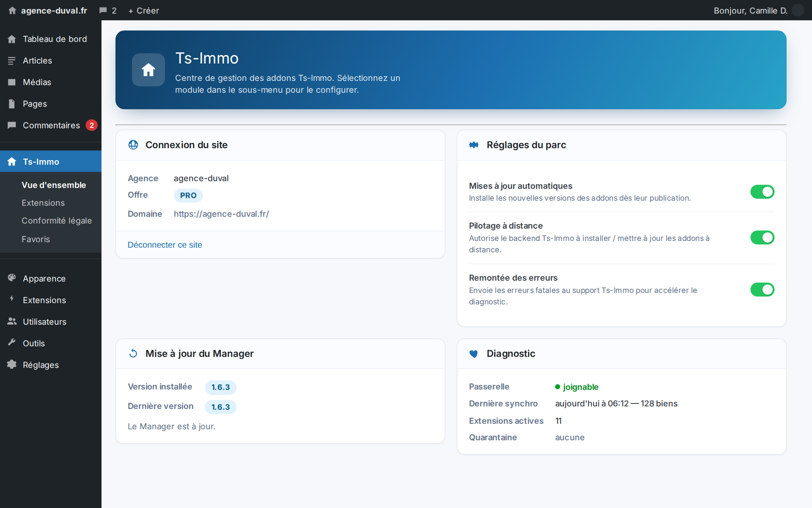
Task: Click the + Créer button in top bar
Action: point(144,11)
